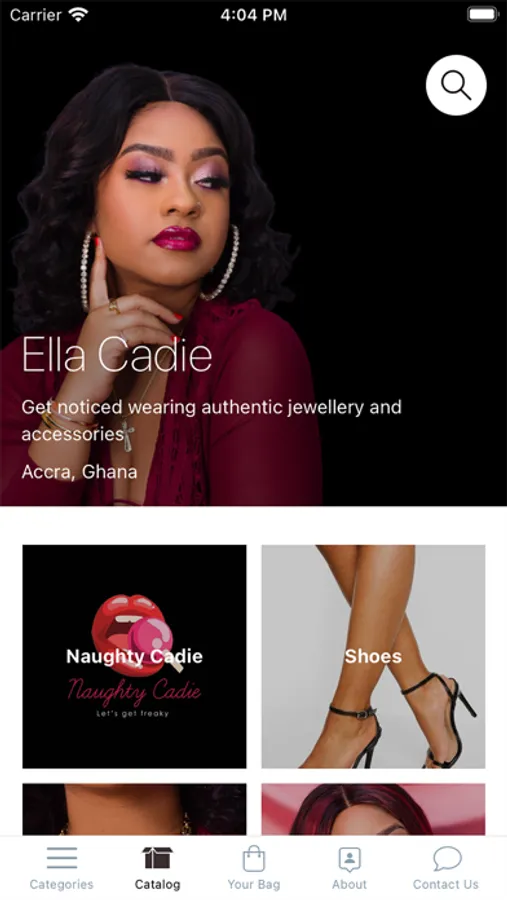507x900 pixels.
Task: Open the Contact Us chat bubble icon
Action: click(x=447, y=859)
